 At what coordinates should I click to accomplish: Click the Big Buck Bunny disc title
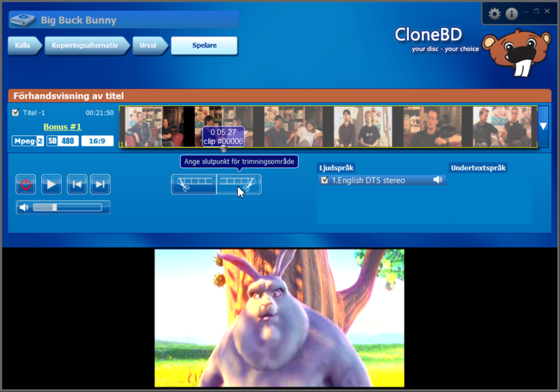[78, 20]
